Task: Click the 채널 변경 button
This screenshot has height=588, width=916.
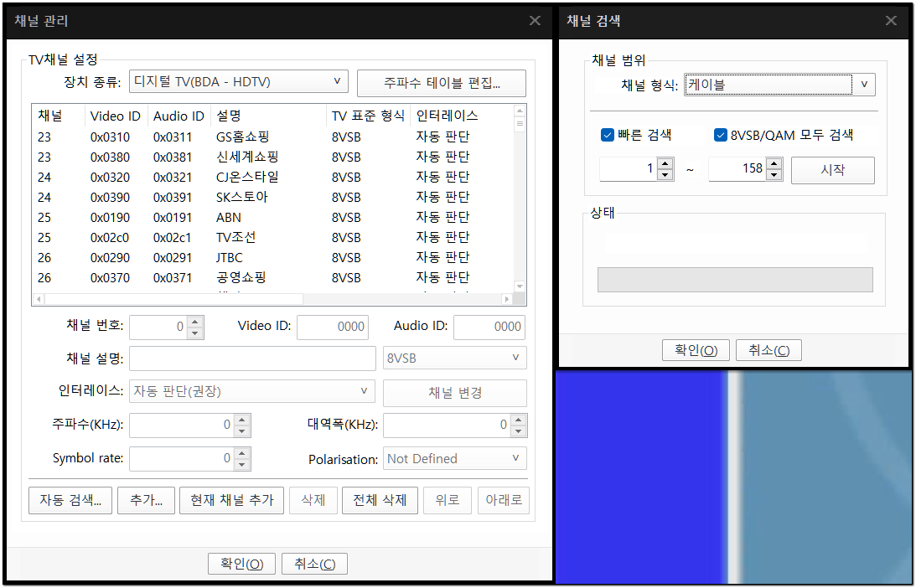Action: 454,393
